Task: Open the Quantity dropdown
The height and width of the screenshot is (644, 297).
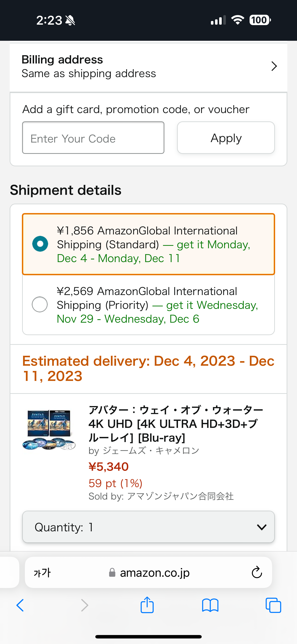Action: pyautogui.click(x=148, y=527)
